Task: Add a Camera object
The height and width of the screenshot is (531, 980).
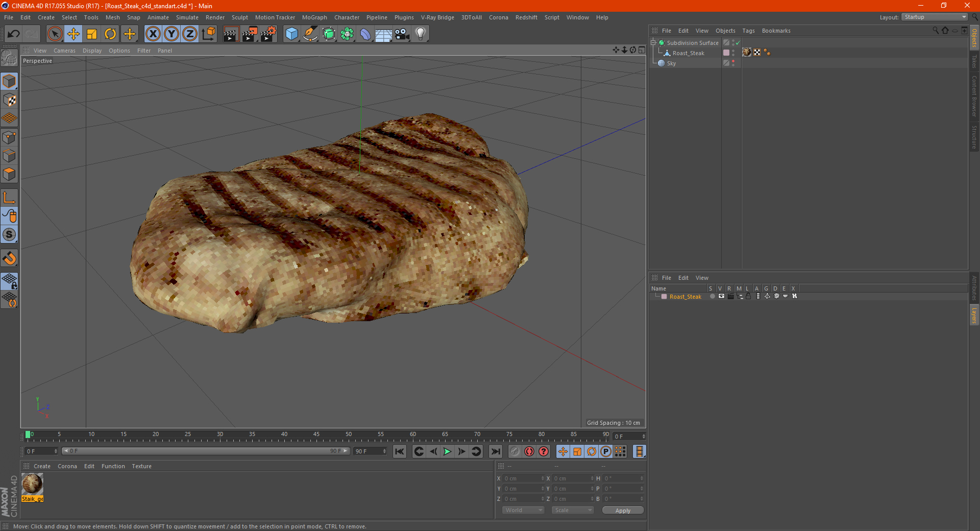Action: click(x=402, y=34)
